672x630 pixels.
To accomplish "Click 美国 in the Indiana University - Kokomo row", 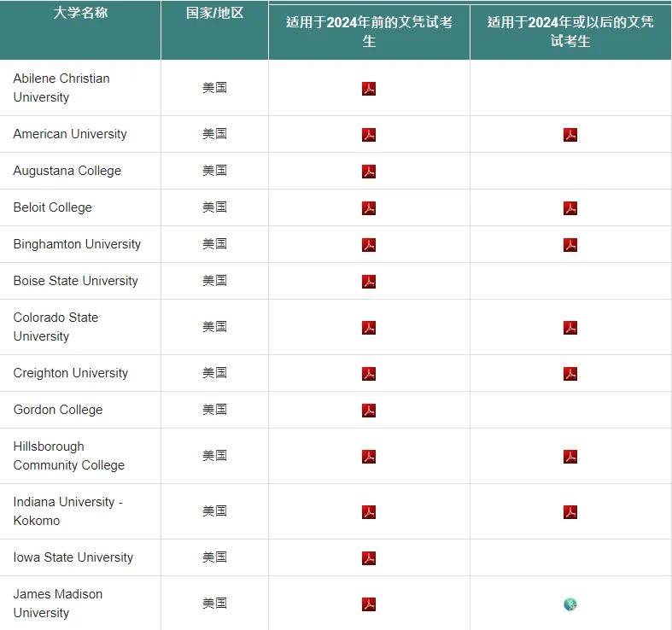I will tap(214, 511).
